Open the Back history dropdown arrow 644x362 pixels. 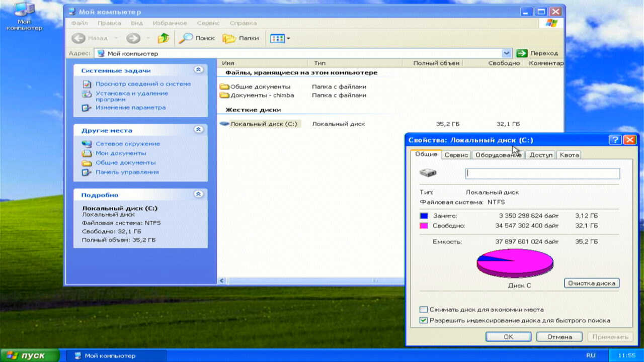(115, 38)
